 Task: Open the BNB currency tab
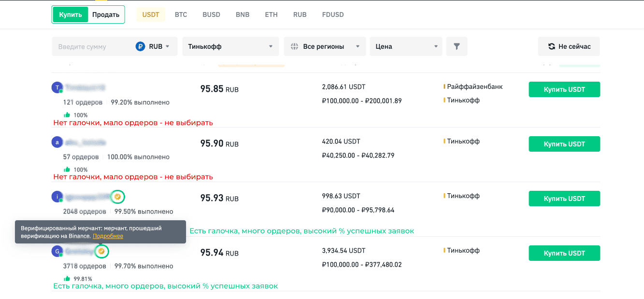click(x=243, y=14)
